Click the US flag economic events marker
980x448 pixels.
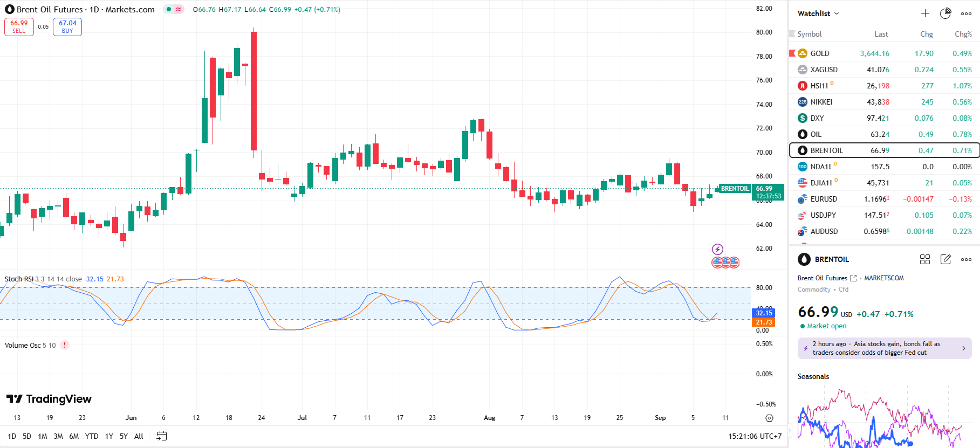(725, 263)
